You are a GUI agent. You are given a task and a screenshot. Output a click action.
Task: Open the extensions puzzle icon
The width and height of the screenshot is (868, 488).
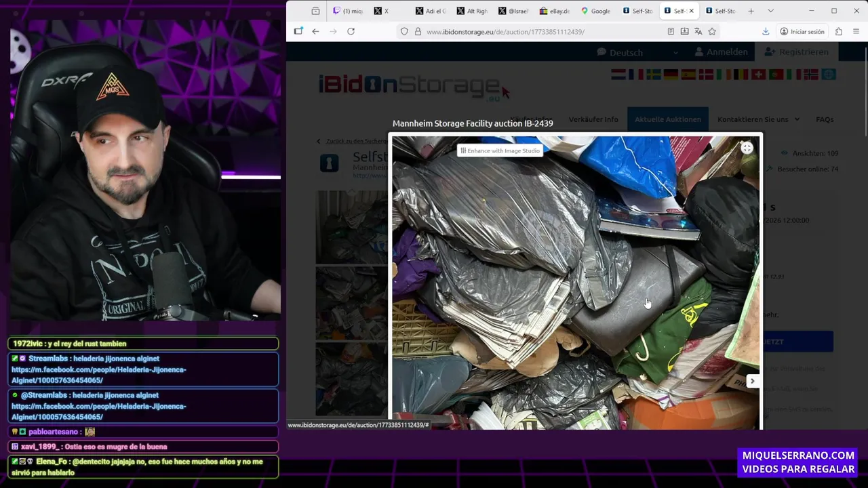click(839, 31)
